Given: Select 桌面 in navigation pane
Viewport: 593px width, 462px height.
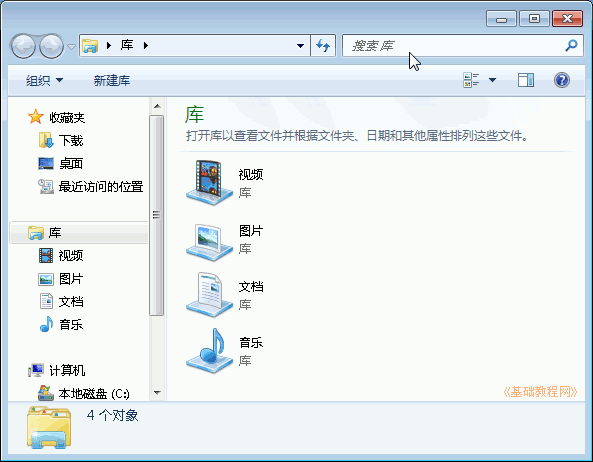Looking at the screenshot, I should [x=61, y=164].
